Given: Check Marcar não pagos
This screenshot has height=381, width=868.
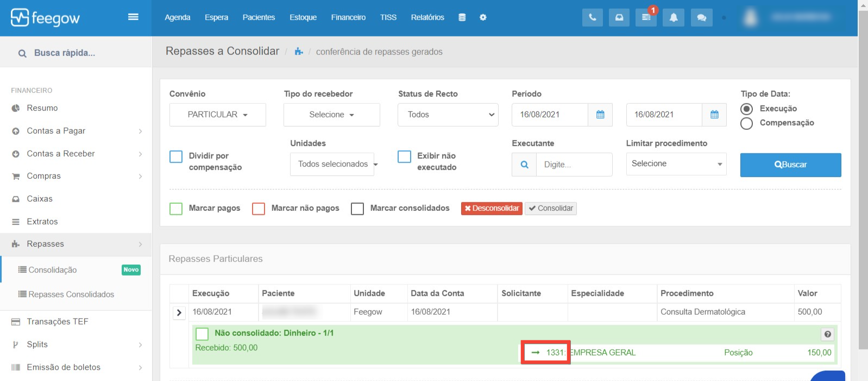Looking at the screenshot, I should point(259,209).
